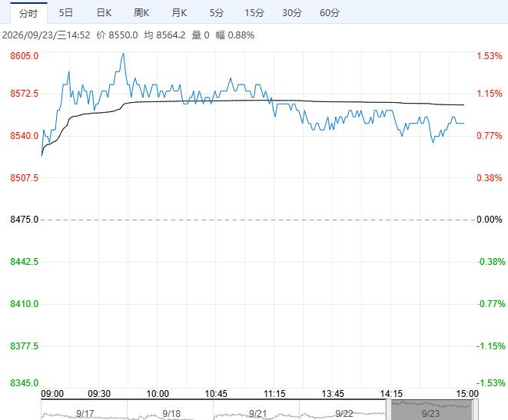Click the 8605.0 price axis label
Image resolution: width=508 pixels, height=420 pixels.
[x=24, y=55]
